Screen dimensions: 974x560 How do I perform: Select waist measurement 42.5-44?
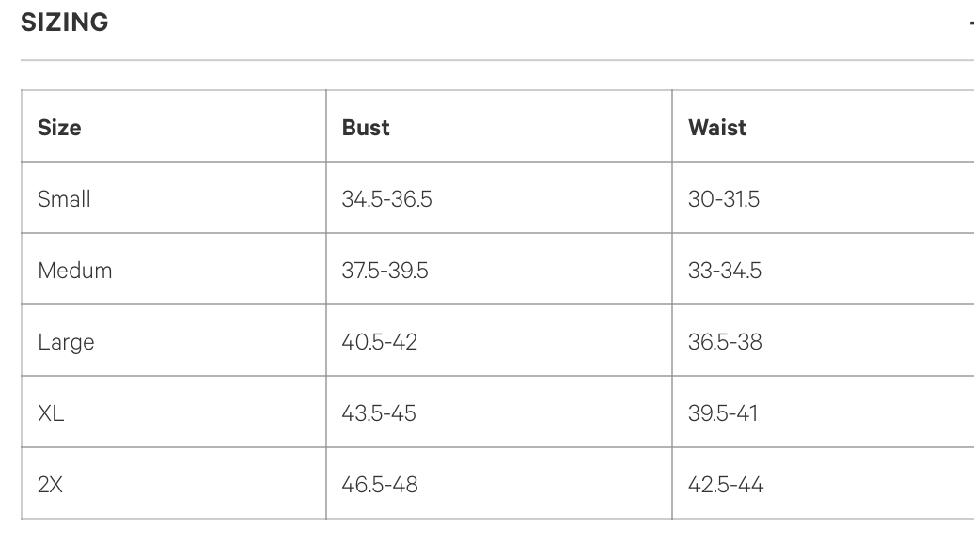(725, 485)
